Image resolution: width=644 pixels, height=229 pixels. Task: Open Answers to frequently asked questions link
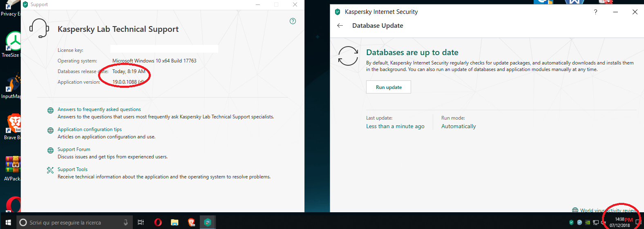point(99,109)
